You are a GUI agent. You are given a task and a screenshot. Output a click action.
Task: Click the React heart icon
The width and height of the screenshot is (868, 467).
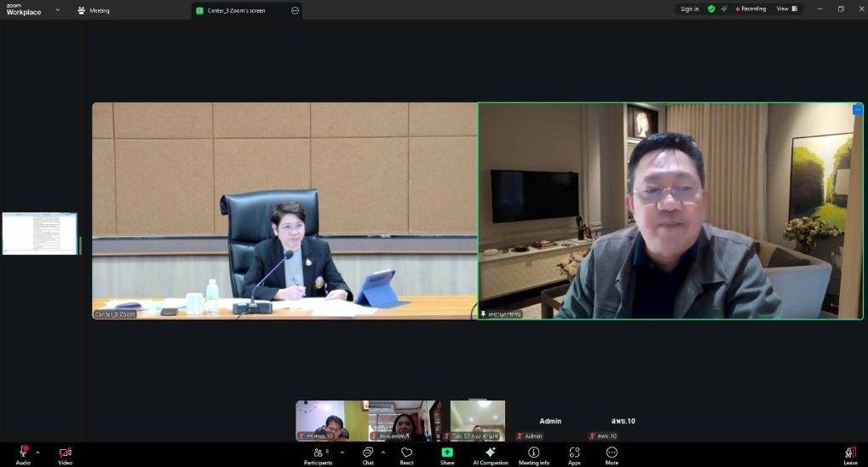point(406,453)
